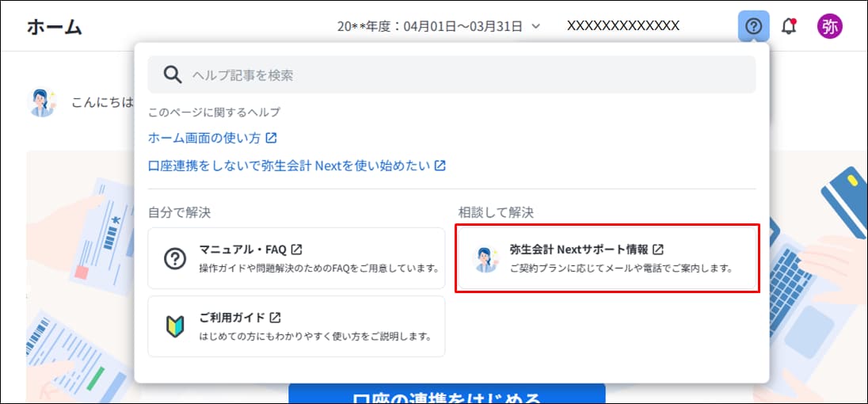Click external-link icon beside ホーム画面の使い方
868x404 pixels.
click(x=272, y=138)
